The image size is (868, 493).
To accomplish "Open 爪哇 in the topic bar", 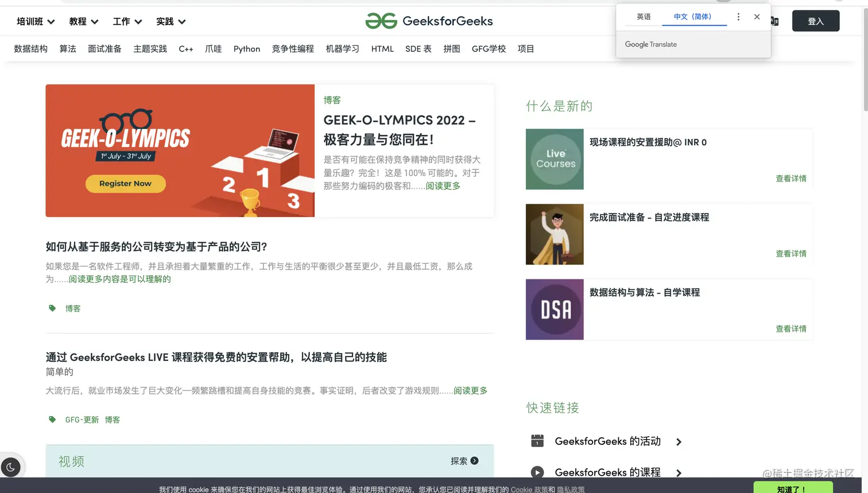I will pyautogui.click(x=214, y=49).
